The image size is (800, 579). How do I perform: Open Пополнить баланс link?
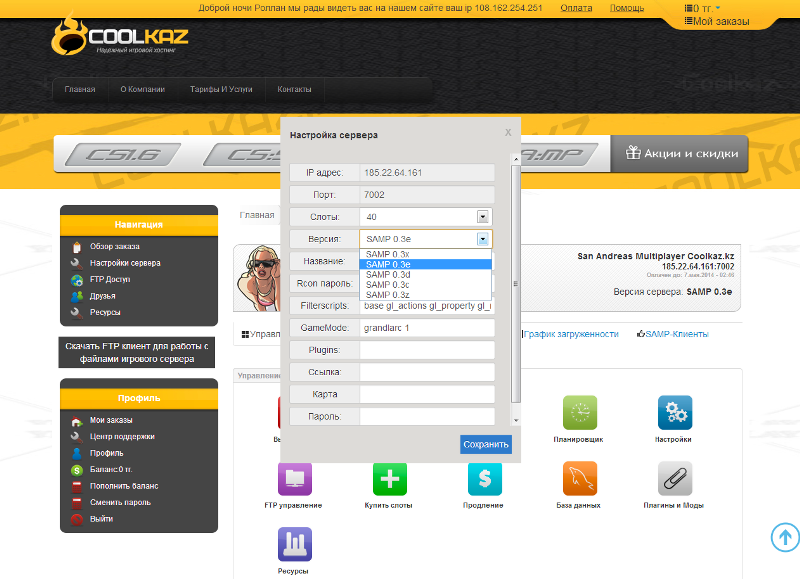point(124,486)
